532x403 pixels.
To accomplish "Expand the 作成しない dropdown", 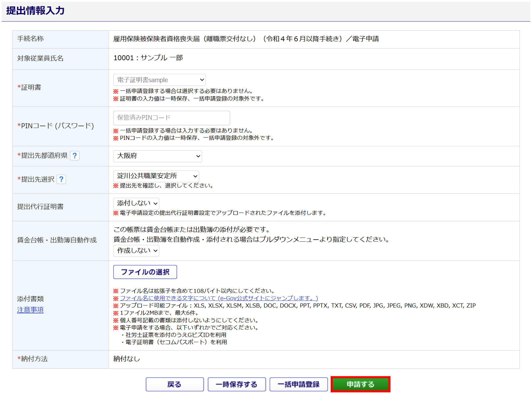I will 136,251.
